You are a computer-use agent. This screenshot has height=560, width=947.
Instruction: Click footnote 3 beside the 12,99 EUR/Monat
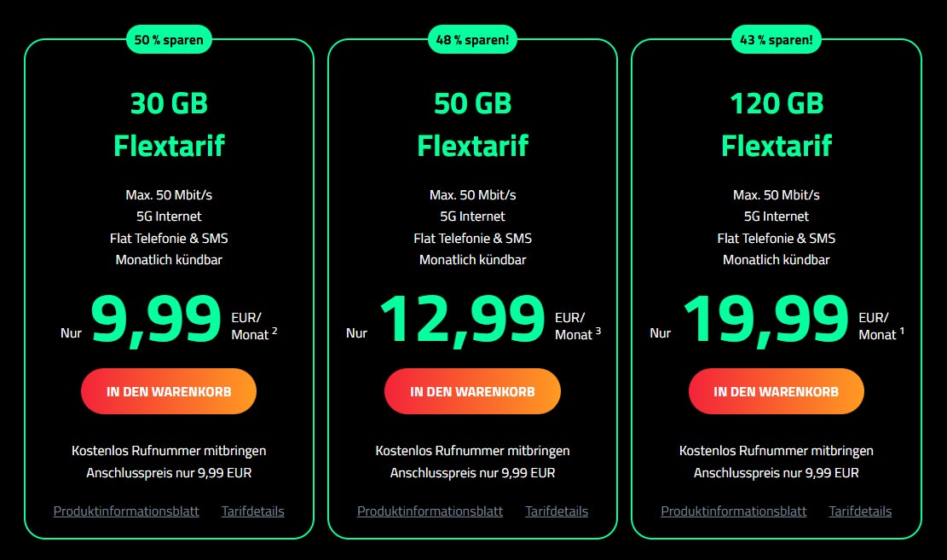[598, 331]
